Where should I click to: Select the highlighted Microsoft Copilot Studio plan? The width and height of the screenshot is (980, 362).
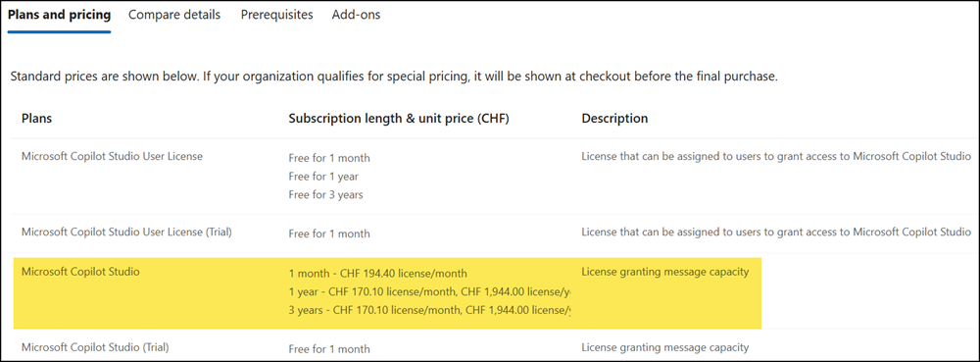pyautogui.click(x=80, y=272)
